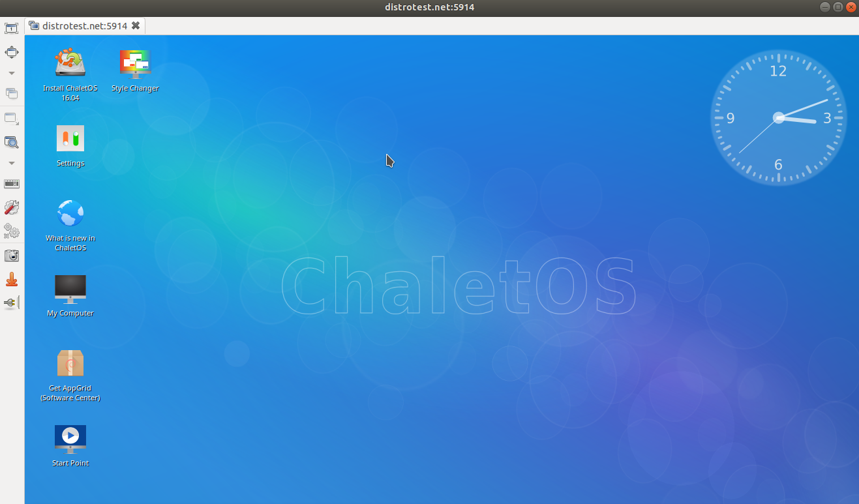Click the analog clock desktop widget

(778, 117)
